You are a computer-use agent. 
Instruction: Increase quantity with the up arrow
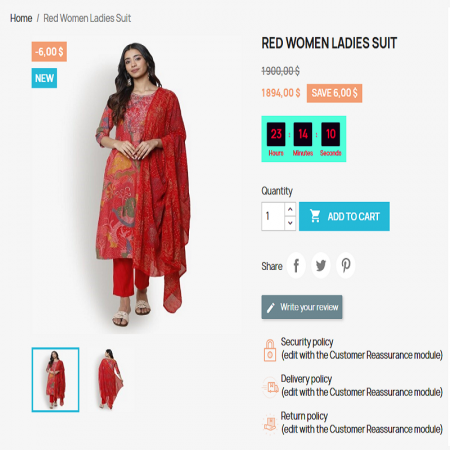pos(290,209)
